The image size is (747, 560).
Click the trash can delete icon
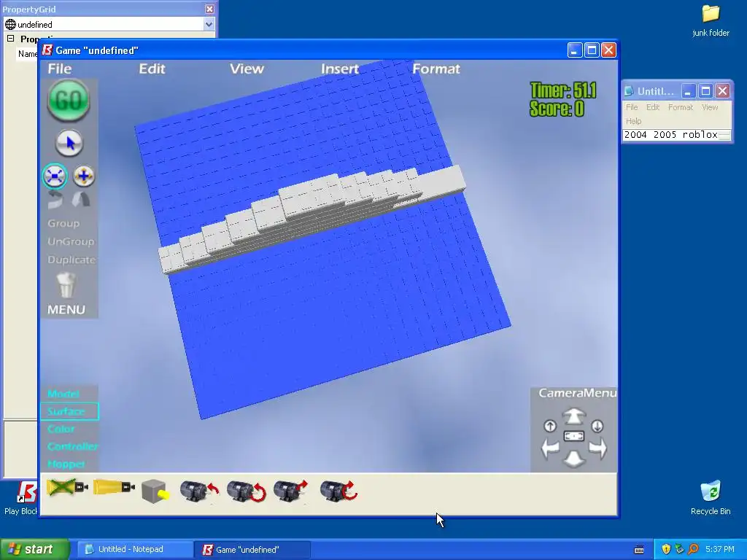(x=66, y=285)
